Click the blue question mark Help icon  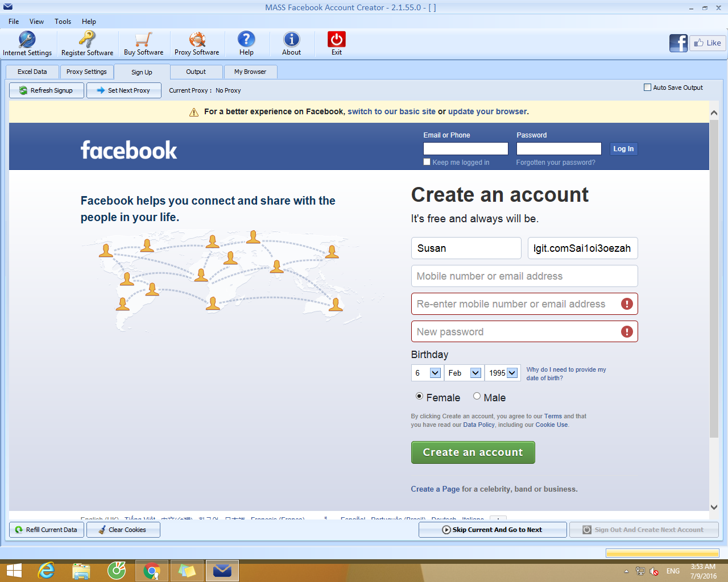click(246, 39)
